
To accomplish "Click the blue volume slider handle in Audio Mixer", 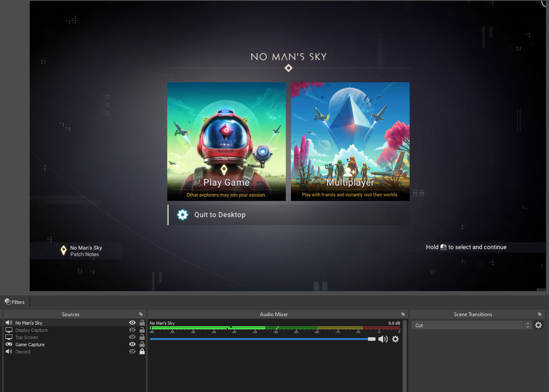I will tap(372, 339).
